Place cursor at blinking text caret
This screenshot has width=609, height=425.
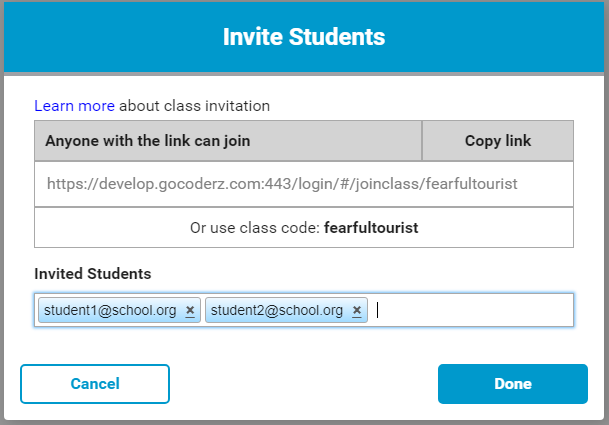(379, 310)
